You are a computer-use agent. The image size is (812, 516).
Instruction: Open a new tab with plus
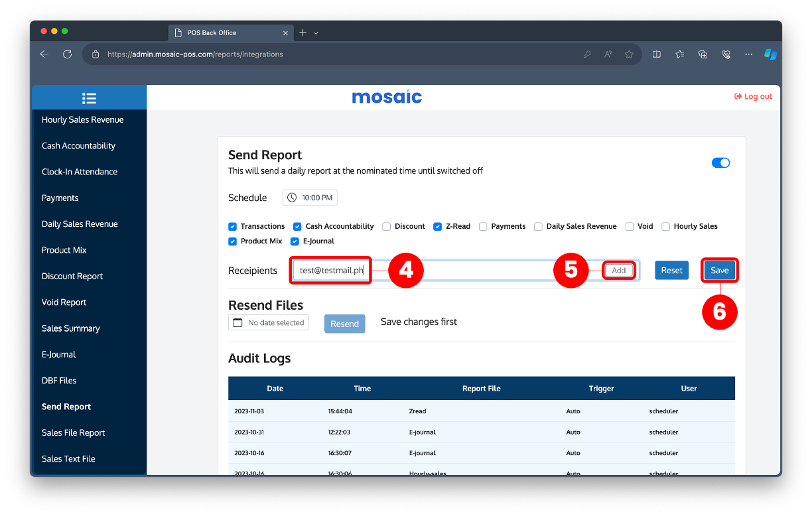point(303,32)
